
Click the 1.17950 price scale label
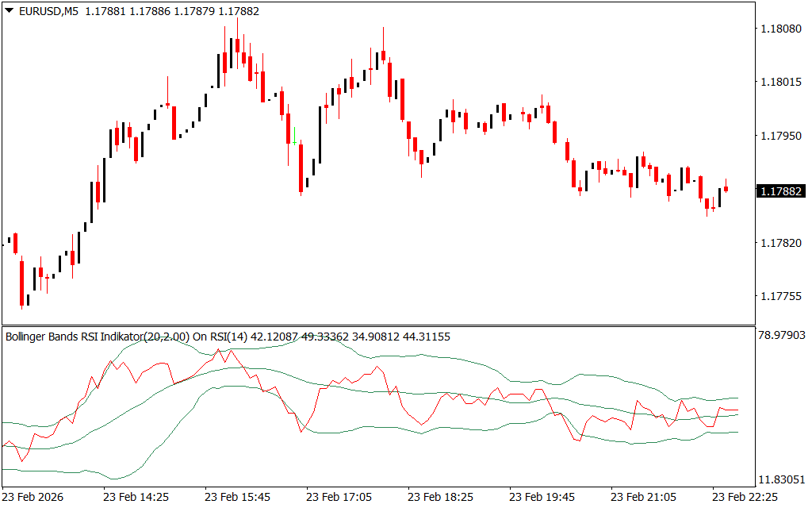tap(781, 136)
